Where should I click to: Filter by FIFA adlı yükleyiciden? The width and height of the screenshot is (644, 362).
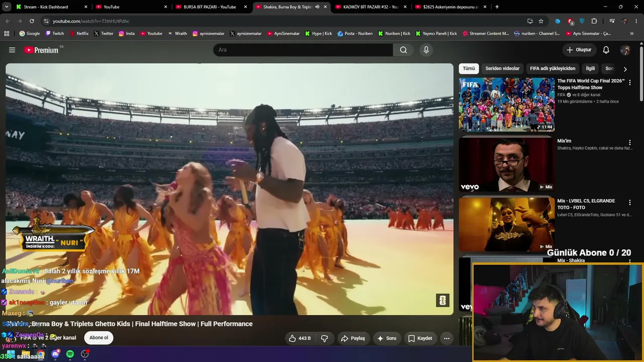click(x=552, y=68)
